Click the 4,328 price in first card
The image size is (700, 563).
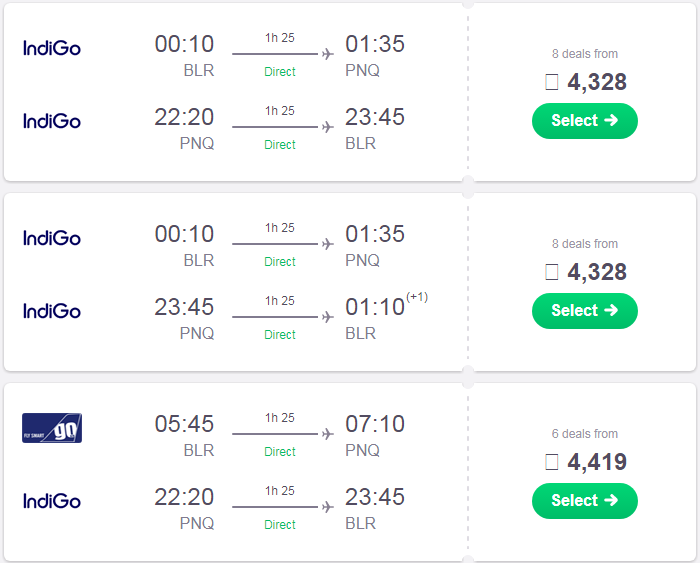click(596, 82)
